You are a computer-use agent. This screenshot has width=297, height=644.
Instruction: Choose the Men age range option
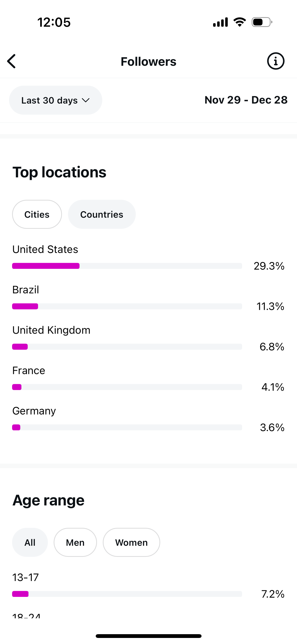[x=75, y=542]
